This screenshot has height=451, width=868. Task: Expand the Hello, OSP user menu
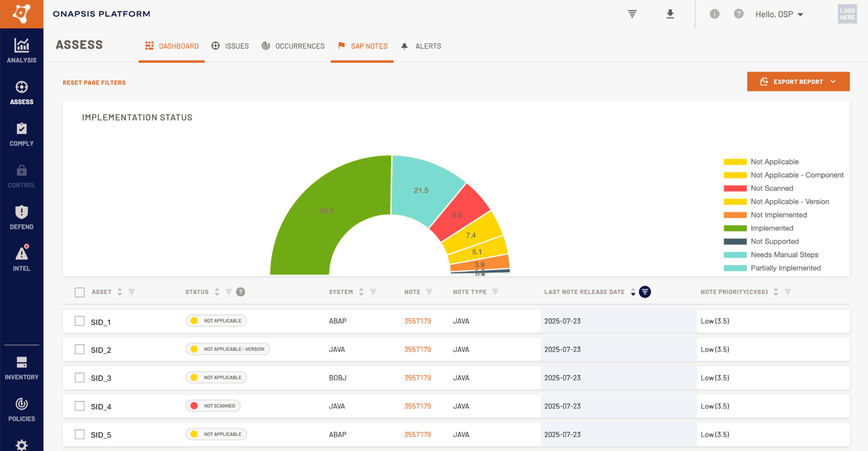(x=779, y=14)
